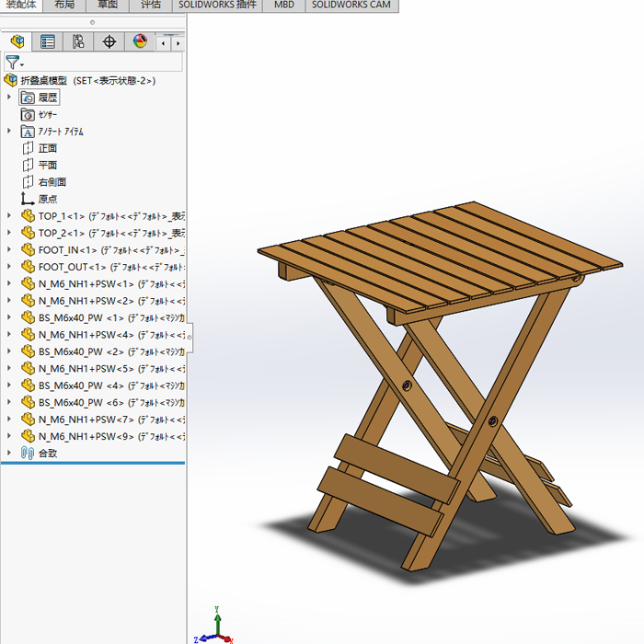The width and height of the screenshot is (644, 644).
Task: Switch to the 装配体 assembly tab
Action: (x=21, y=5)
